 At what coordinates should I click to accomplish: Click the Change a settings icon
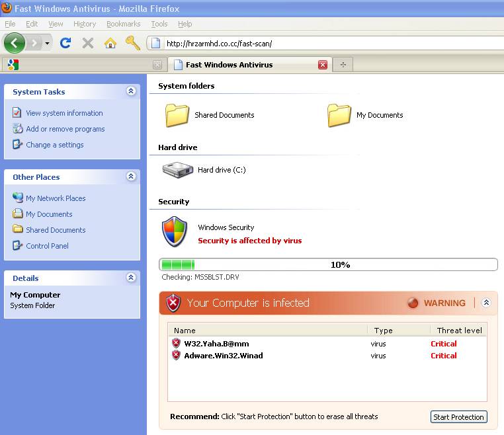(17, 144)
